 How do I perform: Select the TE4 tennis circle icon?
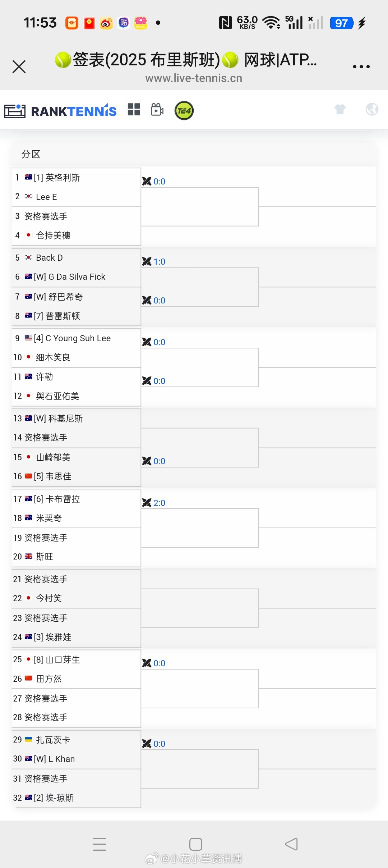click(184, 110)
